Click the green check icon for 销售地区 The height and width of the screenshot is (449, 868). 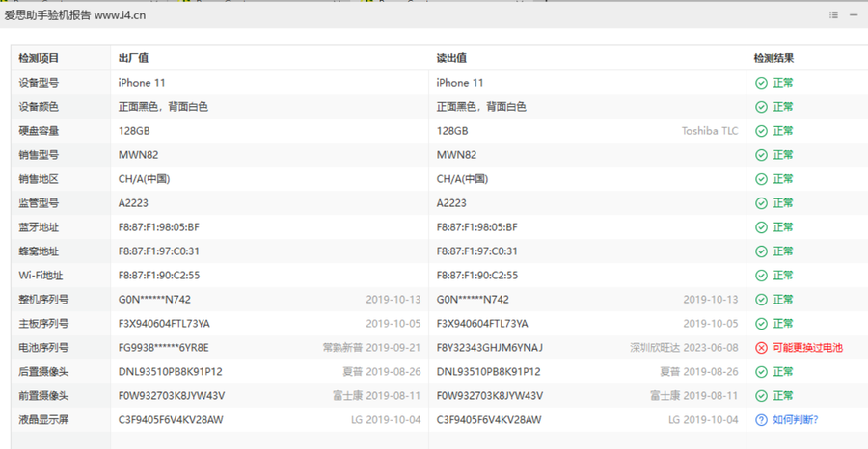[x=761, y=179]
